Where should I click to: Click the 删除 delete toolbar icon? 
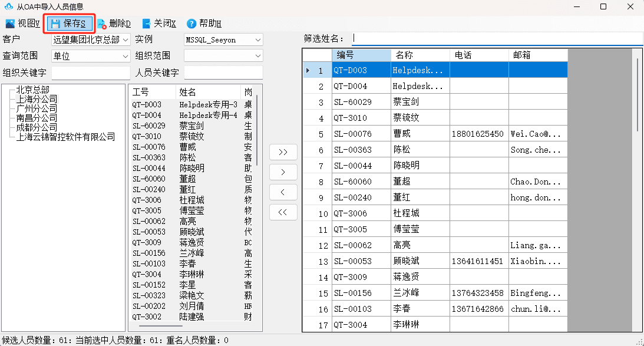[101, 24]
